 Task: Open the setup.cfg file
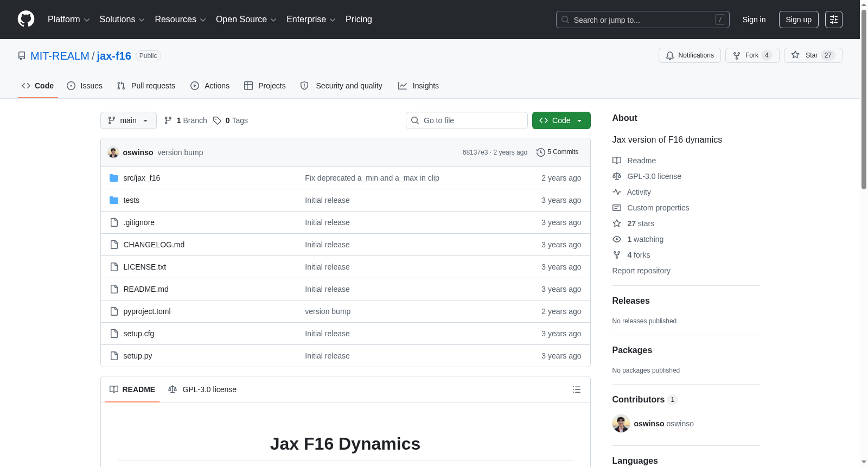click(x=139, y=334)
